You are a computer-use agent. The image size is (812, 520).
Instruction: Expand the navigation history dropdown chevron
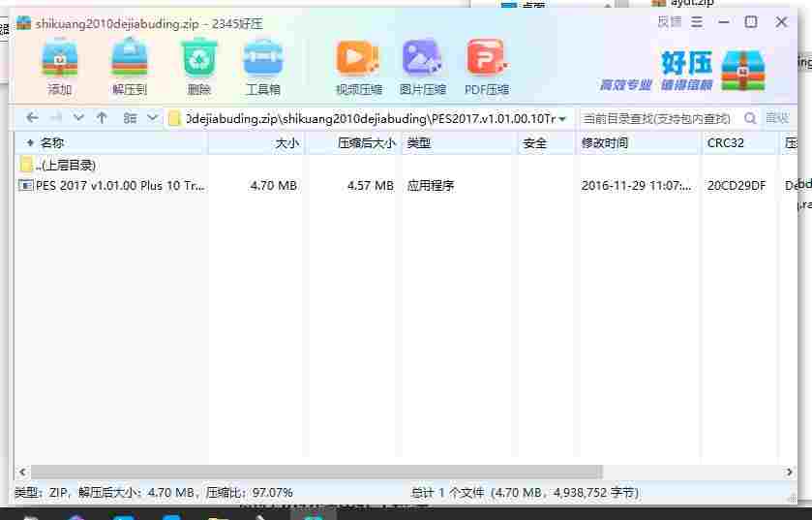point(78,118)
